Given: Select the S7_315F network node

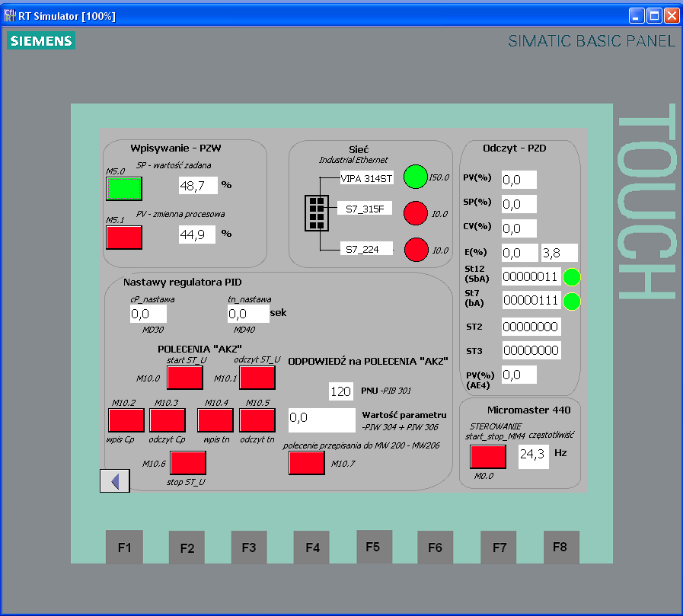Looking at the screenshot, I should 365,209.
